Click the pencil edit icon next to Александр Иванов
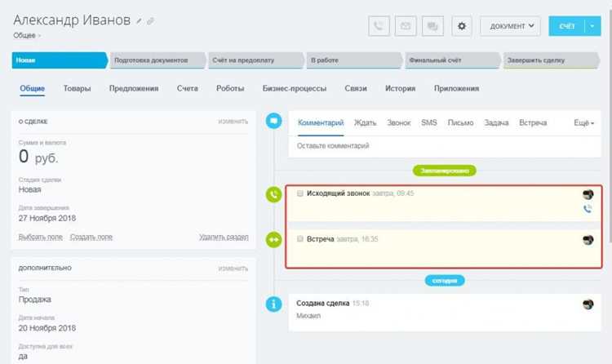Image resolution: width=612 pixels, height=364 pixels. pos(139,21)
